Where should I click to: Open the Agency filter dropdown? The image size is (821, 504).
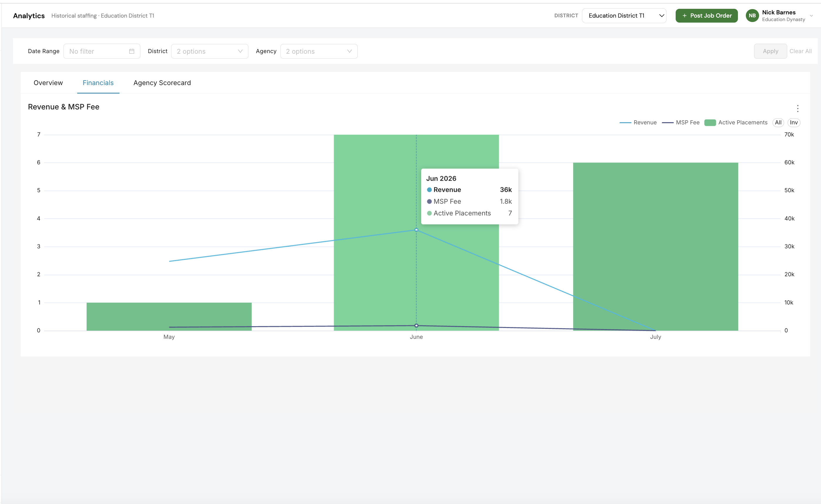[x=319, y=51]
